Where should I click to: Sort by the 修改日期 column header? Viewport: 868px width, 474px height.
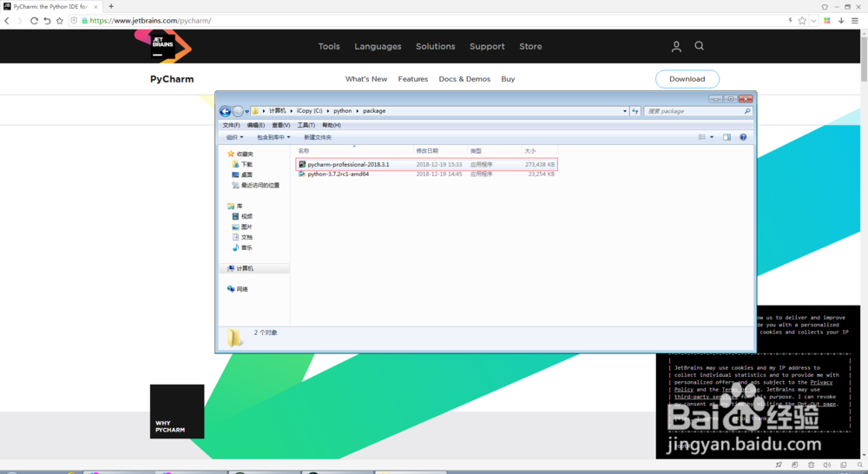pyautogui.click(x=440, y=150)
